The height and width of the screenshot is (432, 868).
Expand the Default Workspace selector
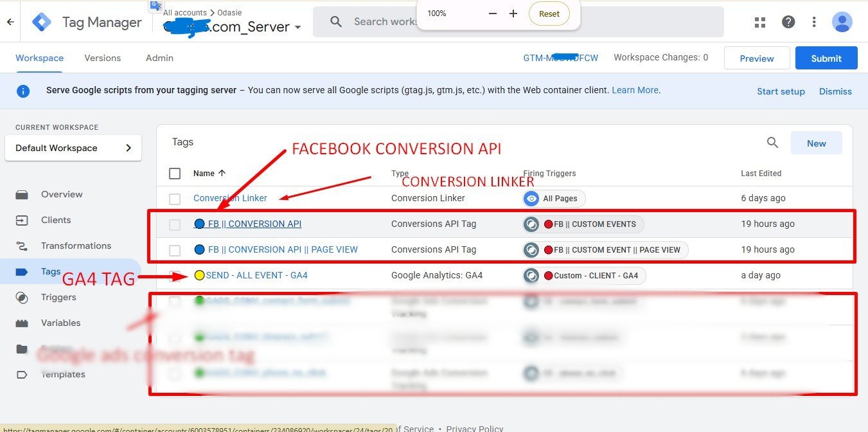[73, 148]
